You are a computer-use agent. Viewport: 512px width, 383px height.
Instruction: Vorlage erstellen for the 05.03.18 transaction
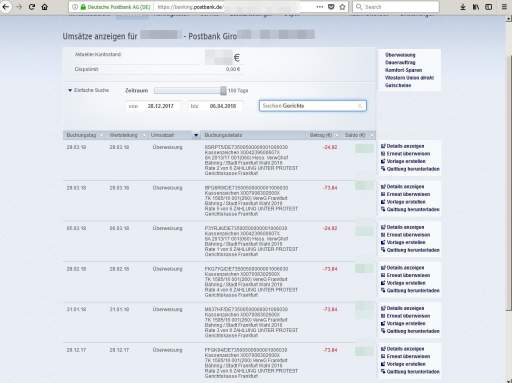403,242
